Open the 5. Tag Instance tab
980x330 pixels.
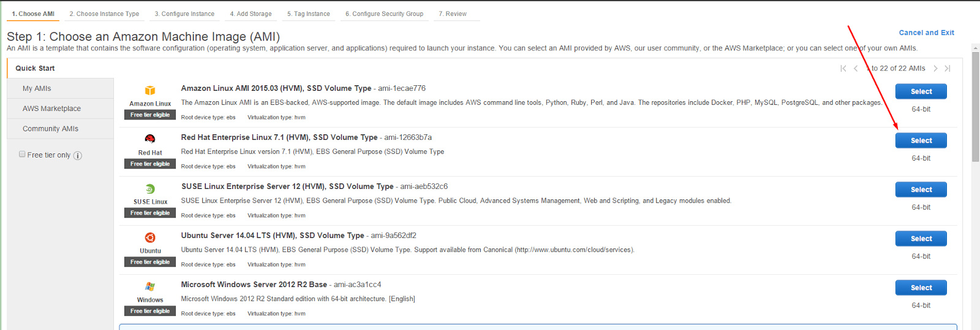(308, 13)
